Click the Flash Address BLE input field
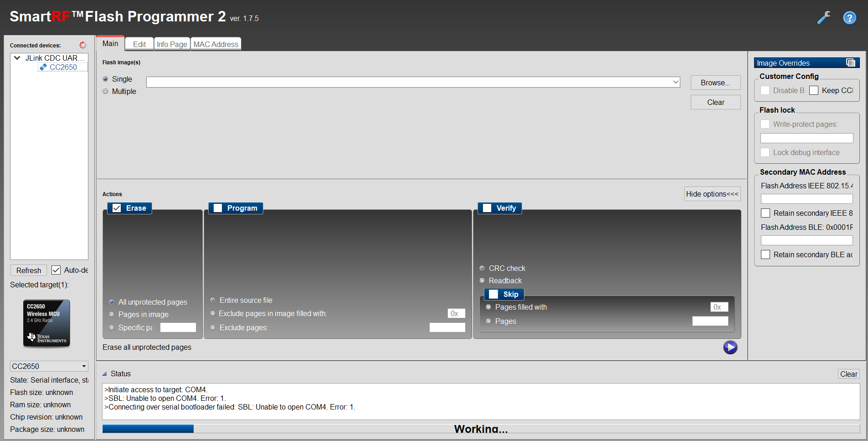This screenshot has height=441, width=868. (x=806, y=240)
